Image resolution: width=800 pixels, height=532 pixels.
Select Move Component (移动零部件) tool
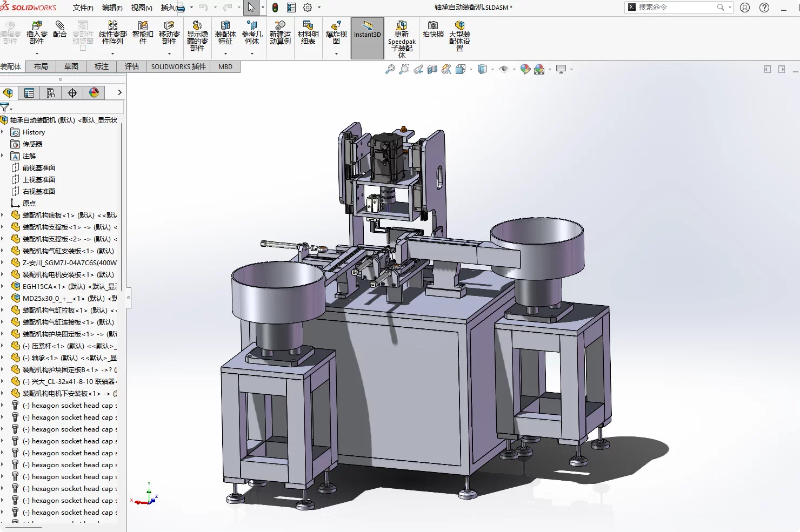click(x=169, y=32)
